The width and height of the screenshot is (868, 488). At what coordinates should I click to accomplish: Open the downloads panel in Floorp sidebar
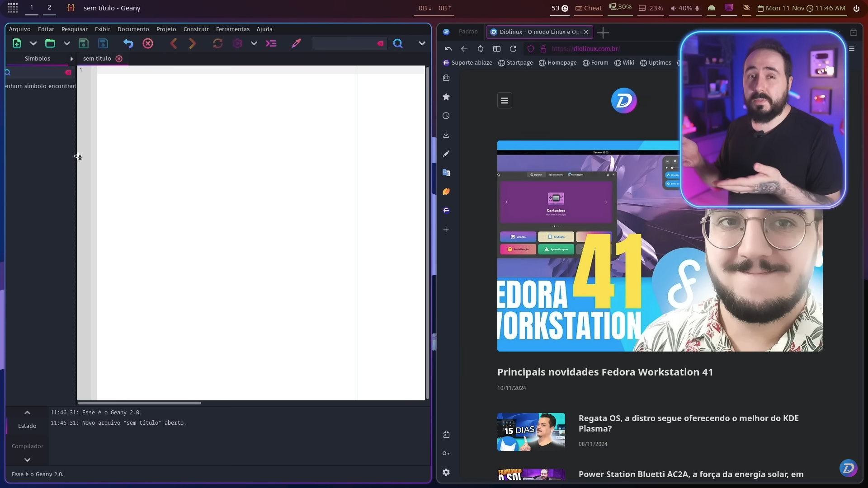446,134
